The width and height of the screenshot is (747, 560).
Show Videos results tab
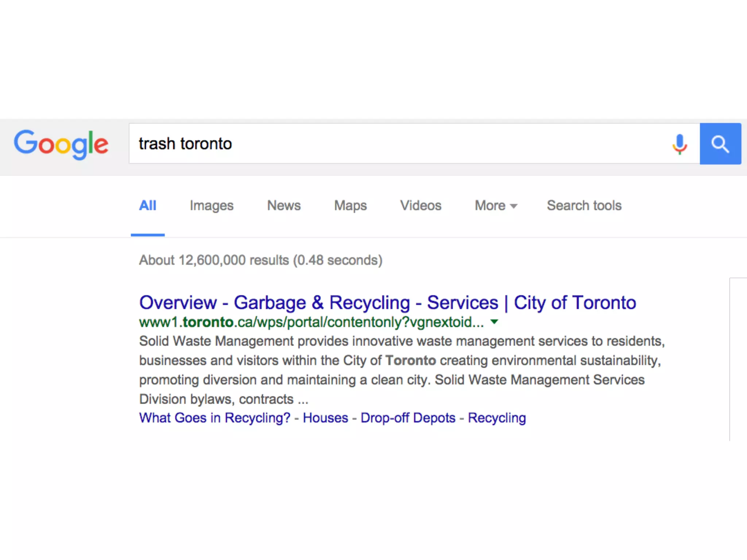(x=421, y=206)
